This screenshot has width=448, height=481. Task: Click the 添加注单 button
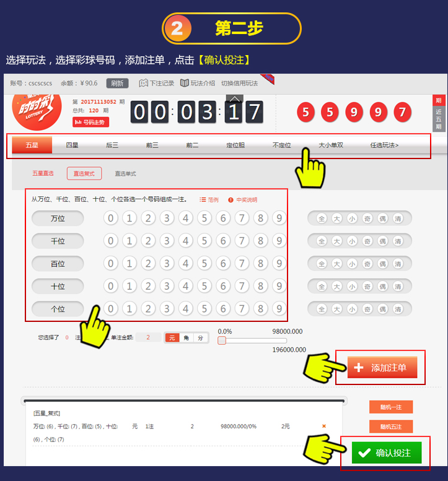point(382,367)
